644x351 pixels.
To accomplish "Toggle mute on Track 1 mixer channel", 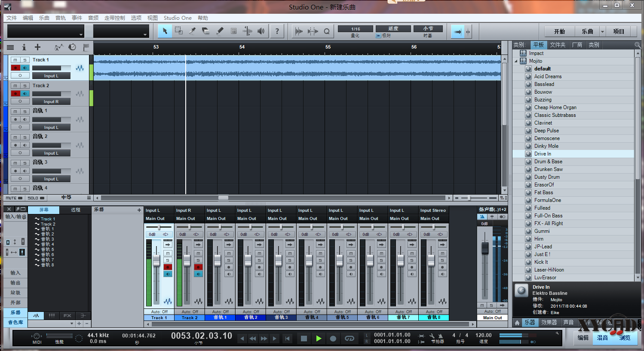I will [168, 253].
